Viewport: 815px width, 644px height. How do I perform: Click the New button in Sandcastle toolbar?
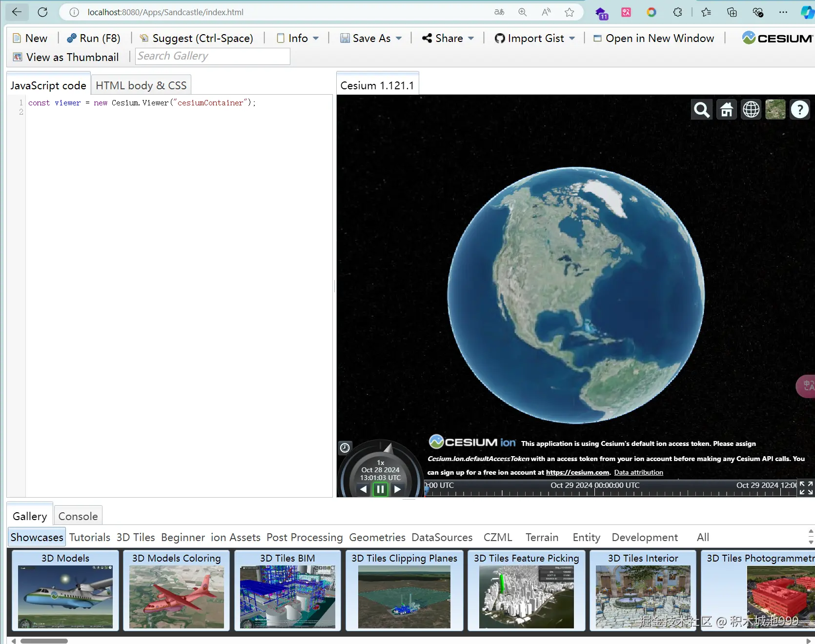30,38
